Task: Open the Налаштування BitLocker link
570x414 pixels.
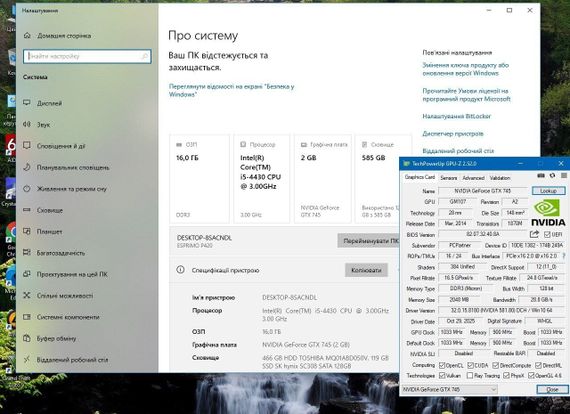Action: (456, 116)
